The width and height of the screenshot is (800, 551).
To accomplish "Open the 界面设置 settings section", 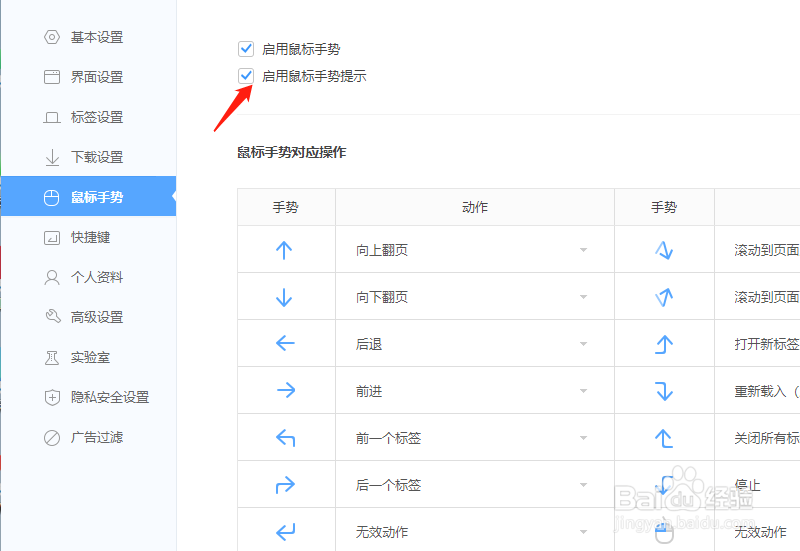I will [89, 77].
